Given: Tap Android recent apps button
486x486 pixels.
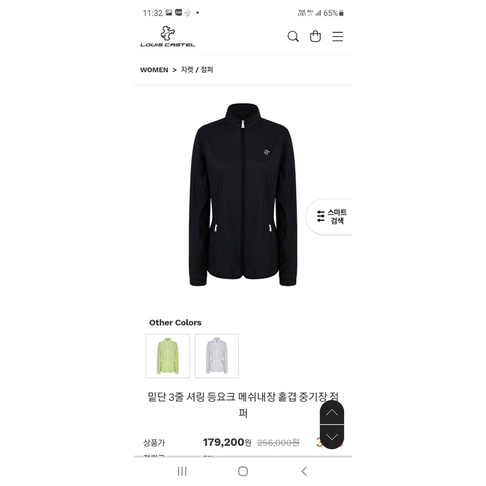Looking at the screenshot, I should click(x=182, y=471).
